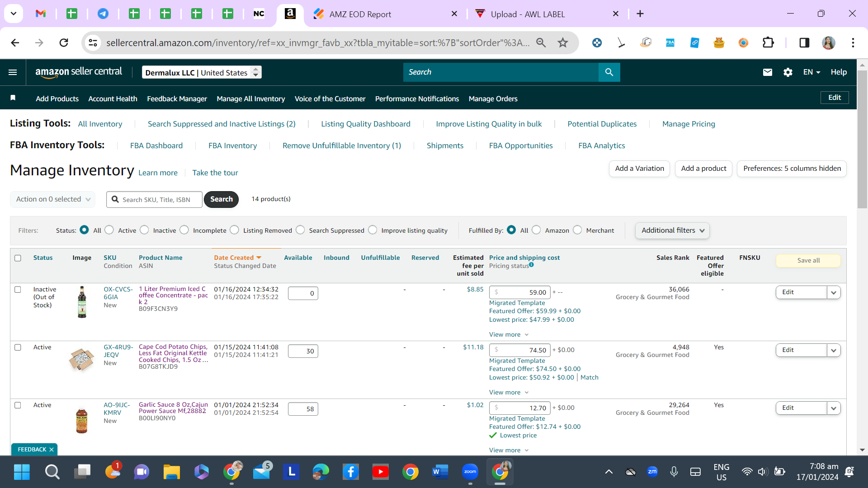Screen dimensions: 868x488
Task: Launch YouTube from the taskbar
Action: click(x=381, y=472)
